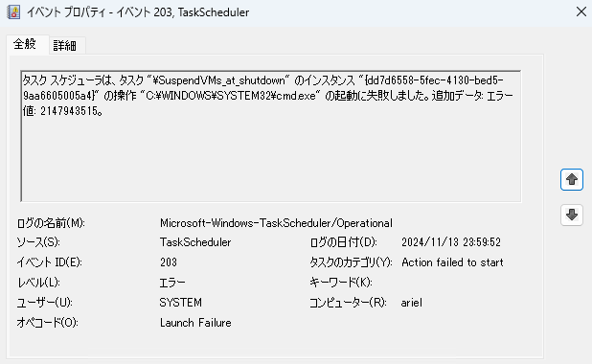Click inside the event description text box
The image size is (592, 364).
(271, 136)
